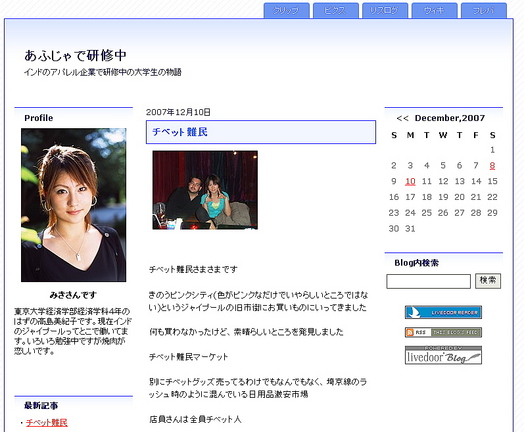Open the livedoor Reader badge
Image resolution: width=524 pixels, height=432 pixels.
[x=443, y=312]
